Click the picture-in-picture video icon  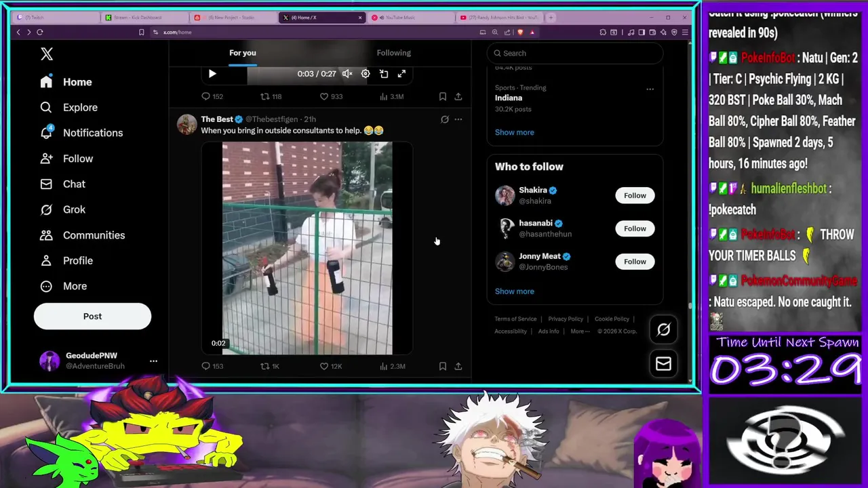point(384,74)
